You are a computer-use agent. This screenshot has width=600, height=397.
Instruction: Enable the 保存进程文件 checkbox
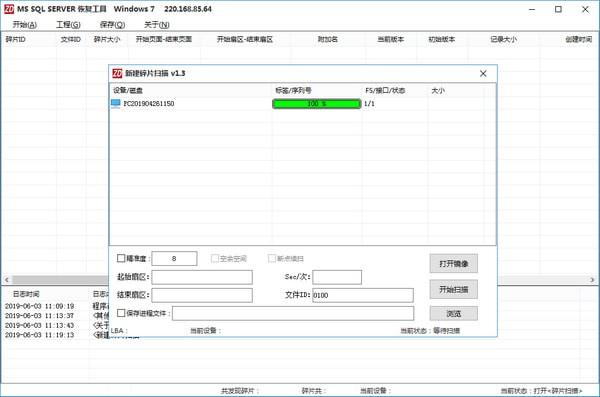click(121, 313)
